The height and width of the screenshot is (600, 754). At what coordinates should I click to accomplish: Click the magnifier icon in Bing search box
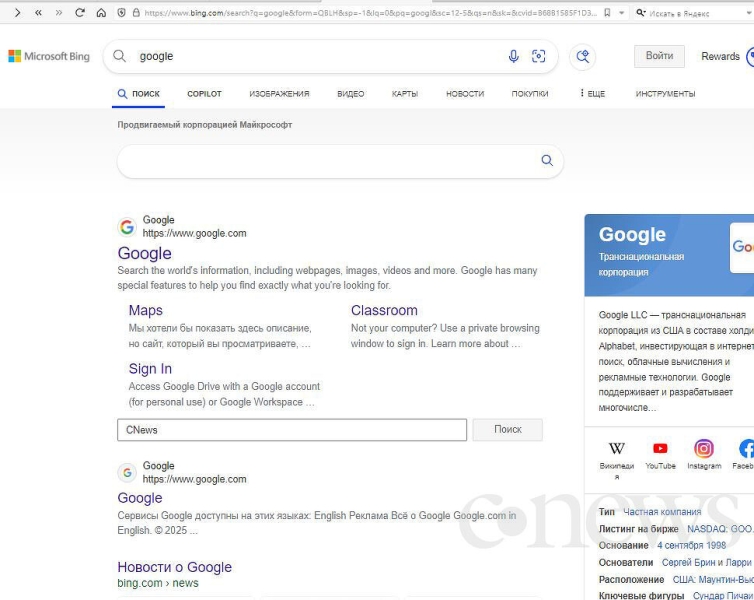click(x=119, y=56)
